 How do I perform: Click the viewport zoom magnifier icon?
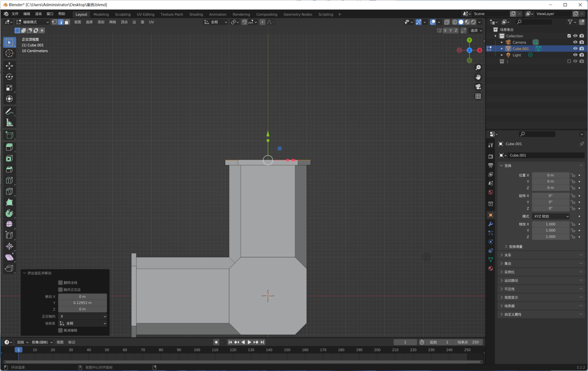[x=478, y=68]
